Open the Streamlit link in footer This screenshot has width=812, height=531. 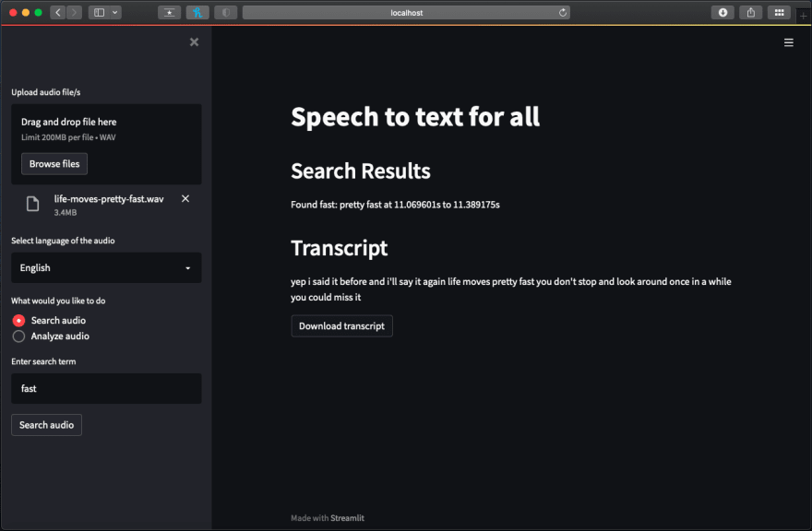tap(347, 517)
